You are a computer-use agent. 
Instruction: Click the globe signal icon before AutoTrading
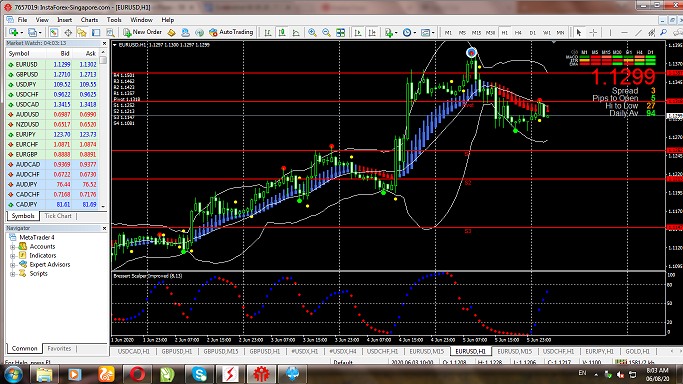coord(199,32)
